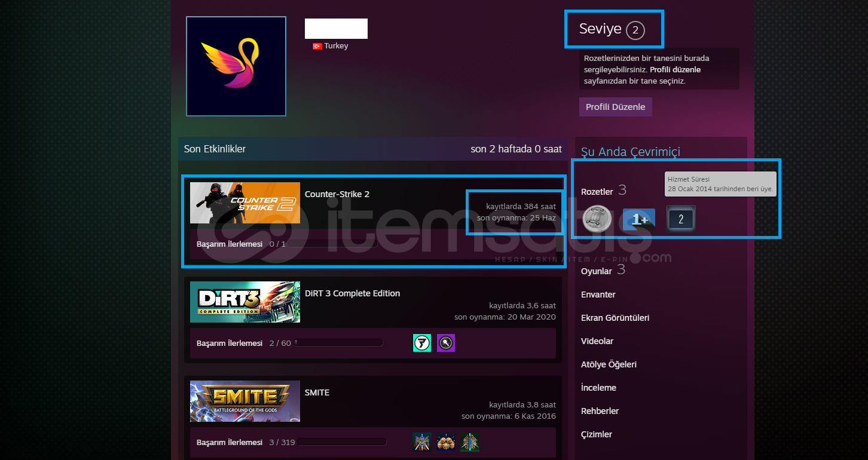Image resolution: width=868 pixels, height=460 pixels.
Task: Open the DiRT 3 Complete Edition title
Action: (352, 293)
